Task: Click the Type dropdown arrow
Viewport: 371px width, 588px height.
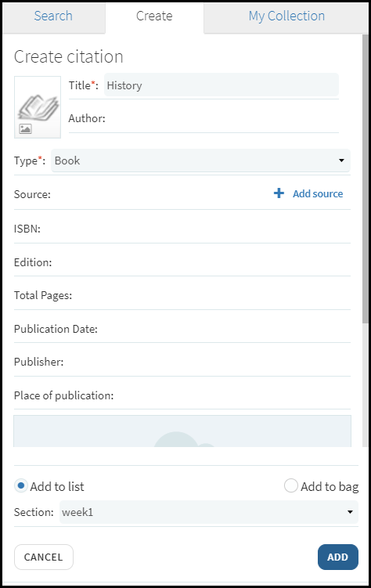Action: coord(341,161)
